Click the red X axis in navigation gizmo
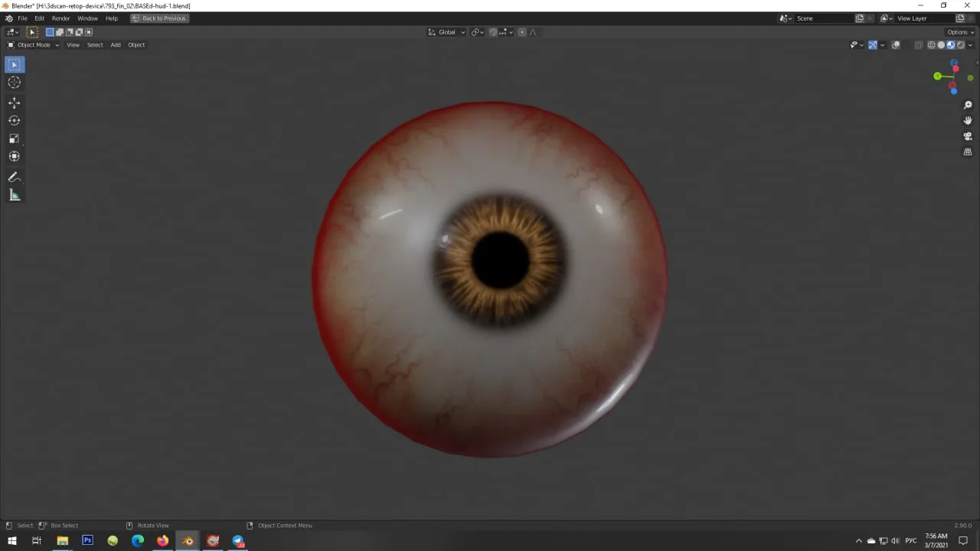The width and height of the screenshot is (980, 551). pos(955,70)
